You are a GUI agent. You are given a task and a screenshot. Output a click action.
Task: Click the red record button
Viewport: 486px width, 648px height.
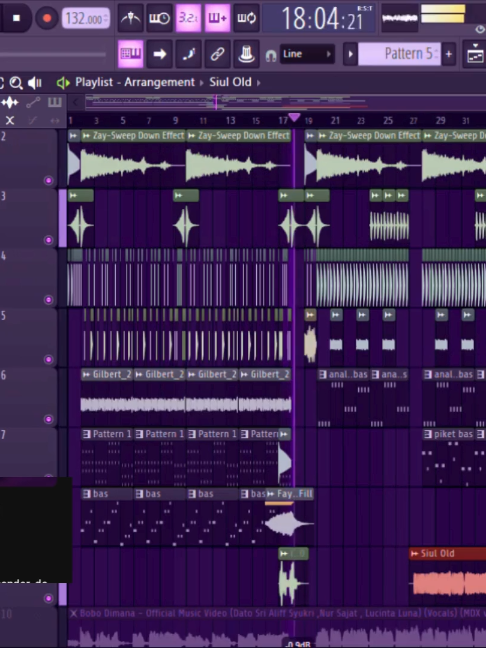(47, 18)
